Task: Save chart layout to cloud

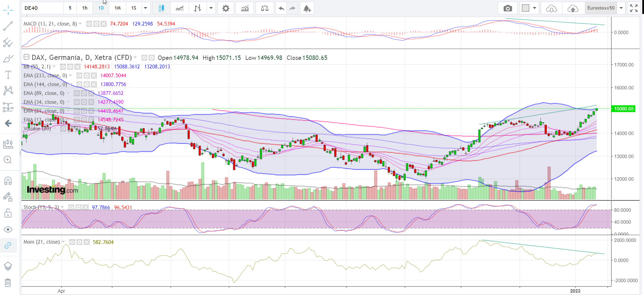Action: click(573, 8)
